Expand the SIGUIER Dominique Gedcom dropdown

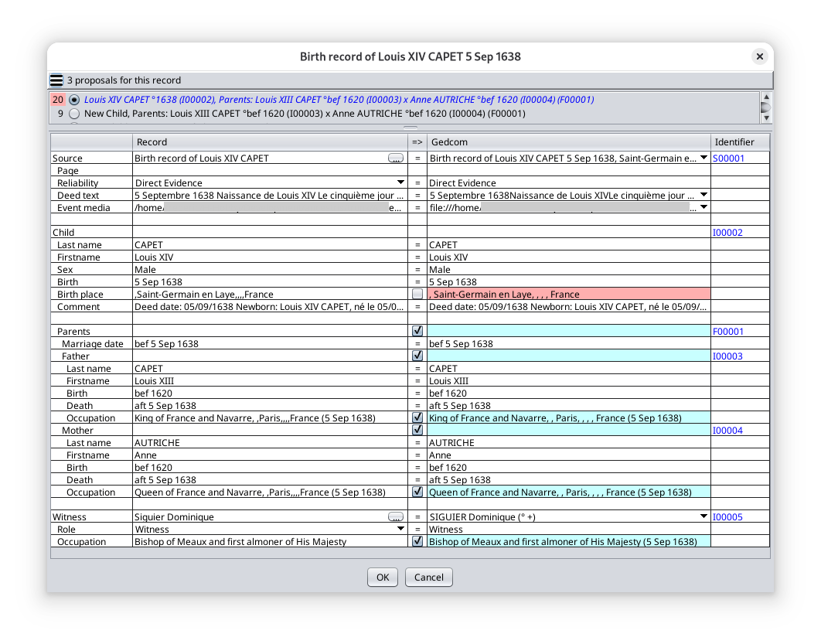[703, 516]
